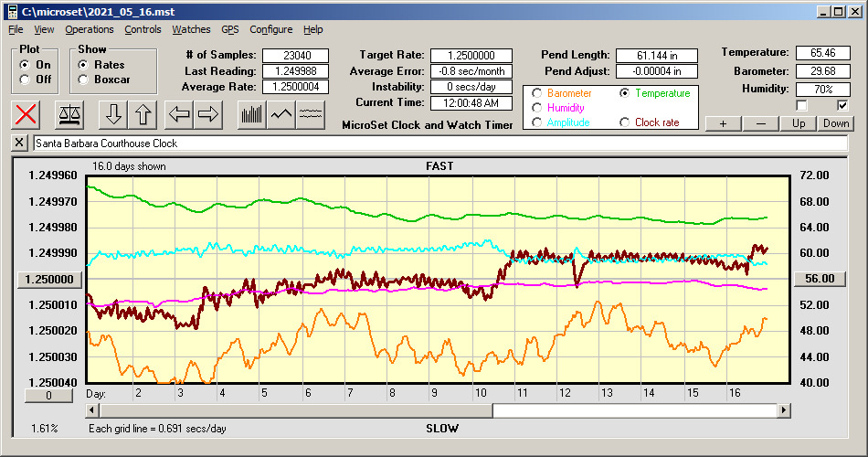The height and width of the screenshot is (457, 868).
Task: Click the 0 button below left axis
Action: [x=48, y=396]
